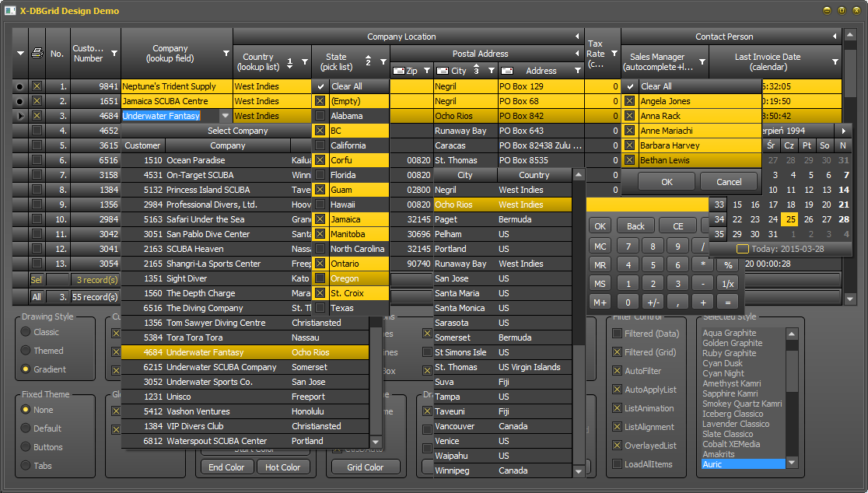
Task: Uncheck Barbara Harvey in sales manager list
Action: click(630, 145)
